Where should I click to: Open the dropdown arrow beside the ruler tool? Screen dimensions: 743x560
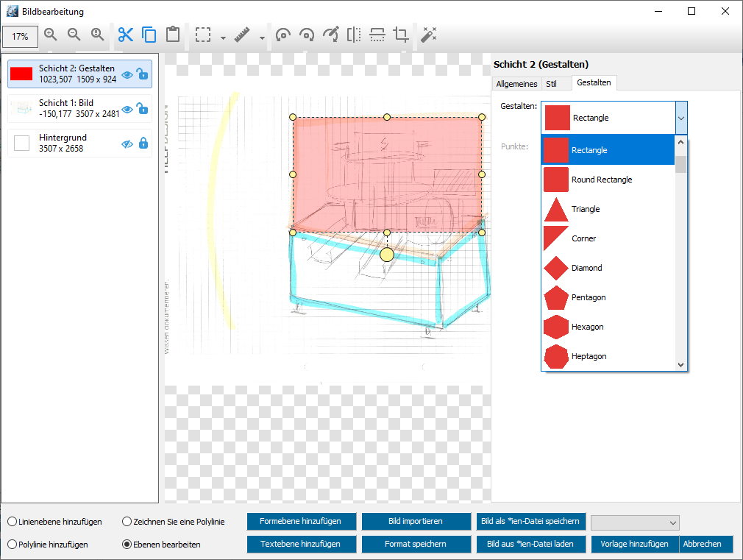pyautogui.click(x=261, y=37)
